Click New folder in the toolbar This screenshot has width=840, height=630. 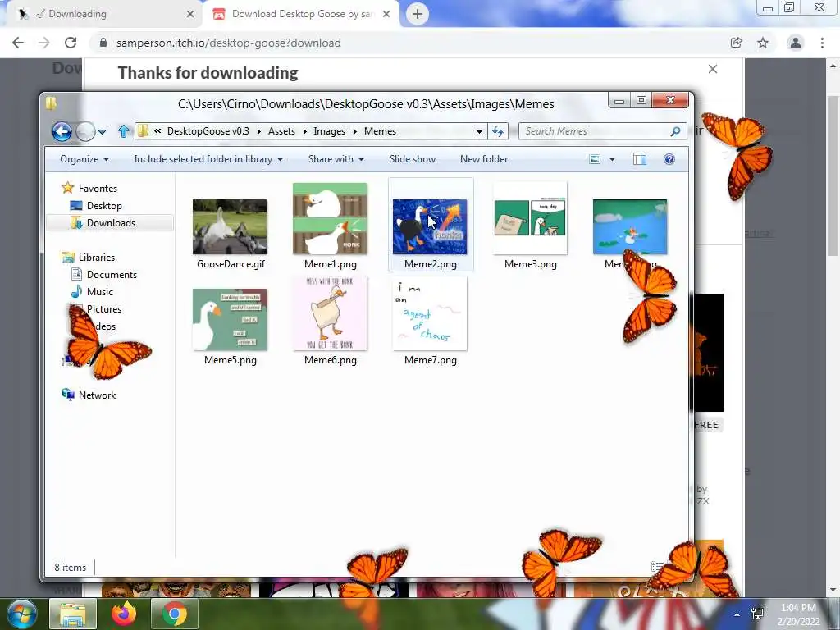click(484, 159)
